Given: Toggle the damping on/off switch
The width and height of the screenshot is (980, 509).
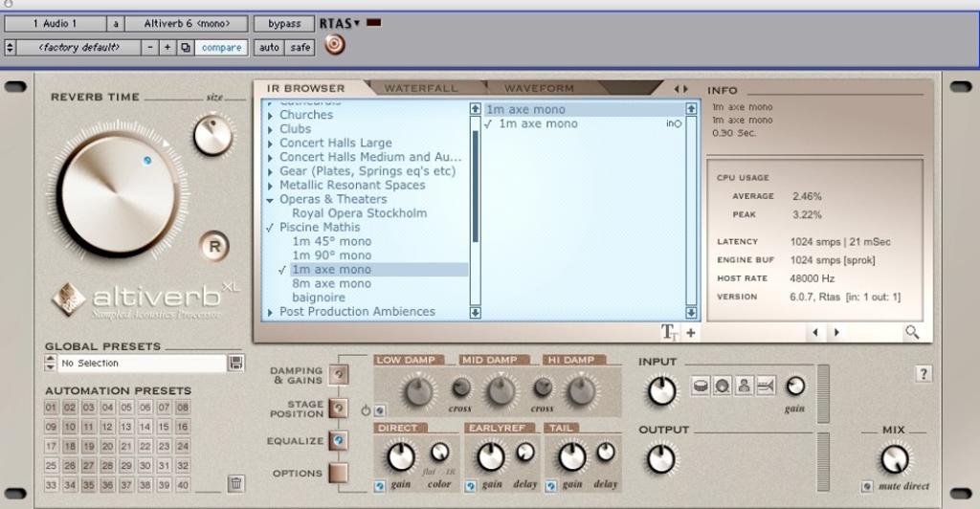Looking at the screenshot, I should tap(379, 411).
